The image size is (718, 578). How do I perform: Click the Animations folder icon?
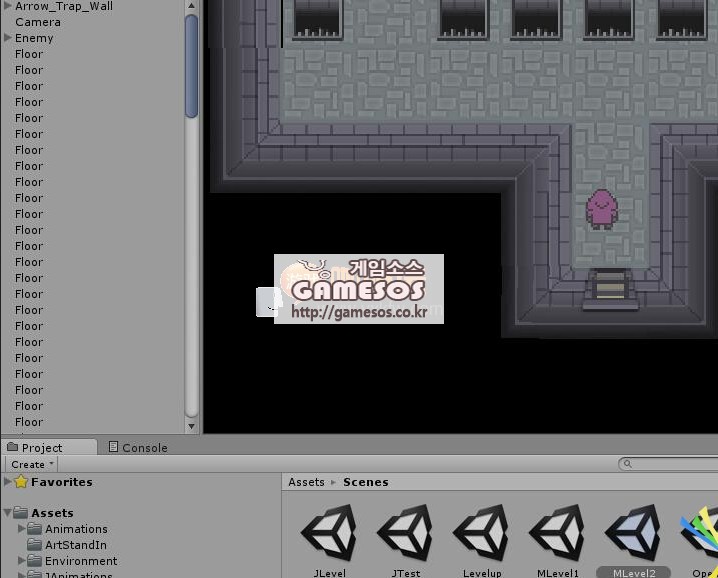(x=34, y=529)
